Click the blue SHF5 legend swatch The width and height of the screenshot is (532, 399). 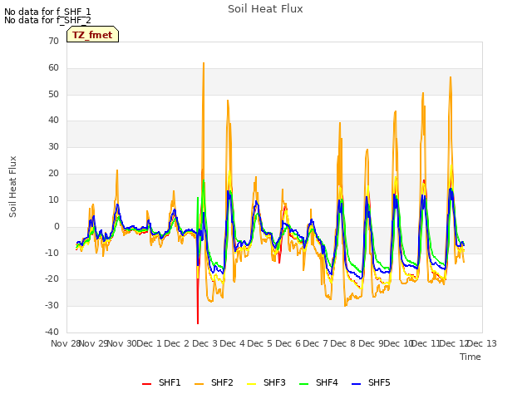point(357,383)
